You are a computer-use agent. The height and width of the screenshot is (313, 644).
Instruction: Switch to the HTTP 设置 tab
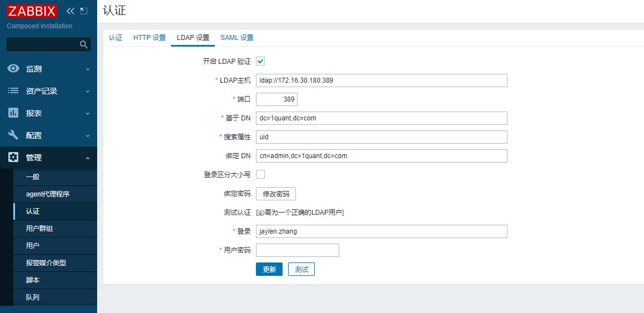coord(149,38)
